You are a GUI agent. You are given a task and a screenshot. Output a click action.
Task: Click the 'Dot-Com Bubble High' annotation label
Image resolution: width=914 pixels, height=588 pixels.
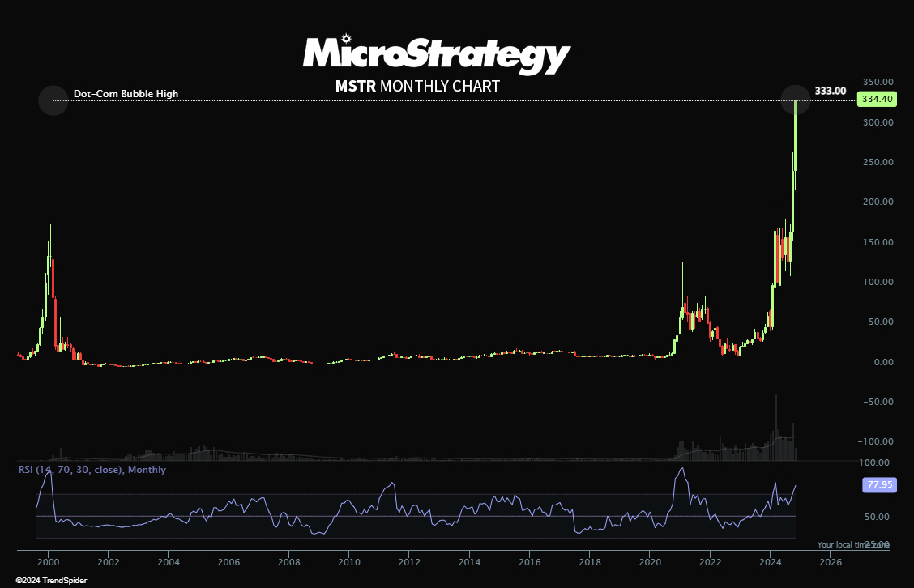pos(126,94)
